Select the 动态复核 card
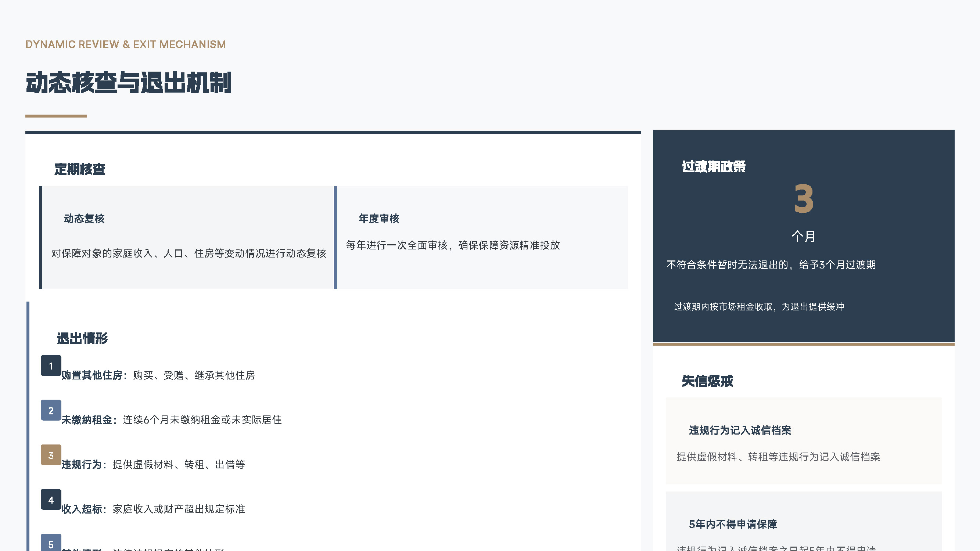Image resolution: width=980 pixels, height=551 pixels. [187, 237]
